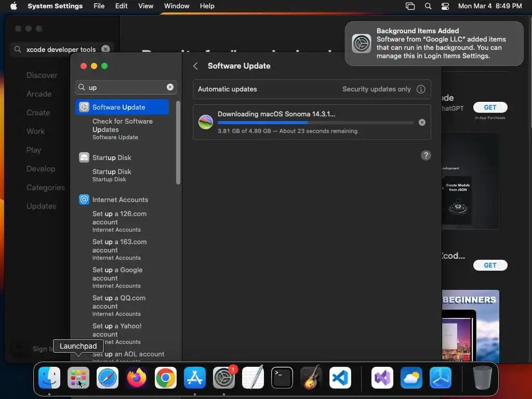Show Automatic updates info details

click(421, 89)
